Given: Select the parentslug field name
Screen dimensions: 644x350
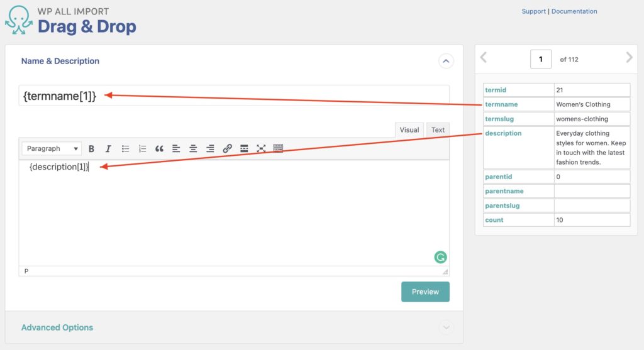Looking at the screenshot, I should [x=502, y=205].
